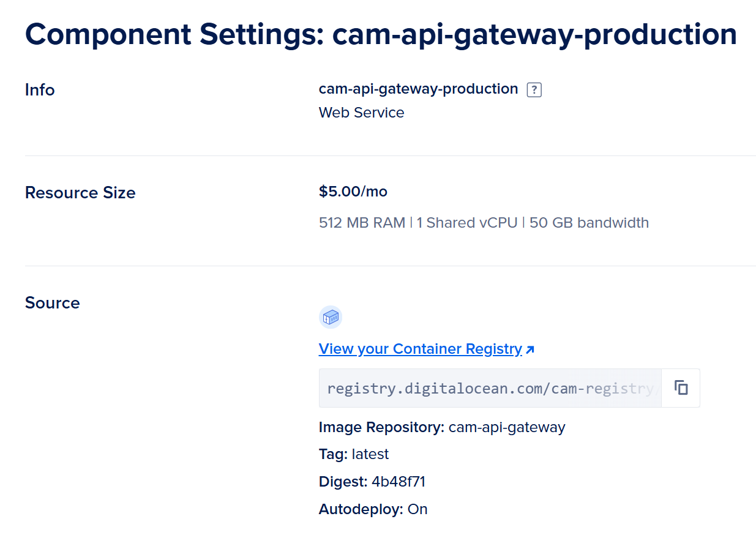
Task: Click the $5.00/mo price text
Action: (x=353, y=192)
